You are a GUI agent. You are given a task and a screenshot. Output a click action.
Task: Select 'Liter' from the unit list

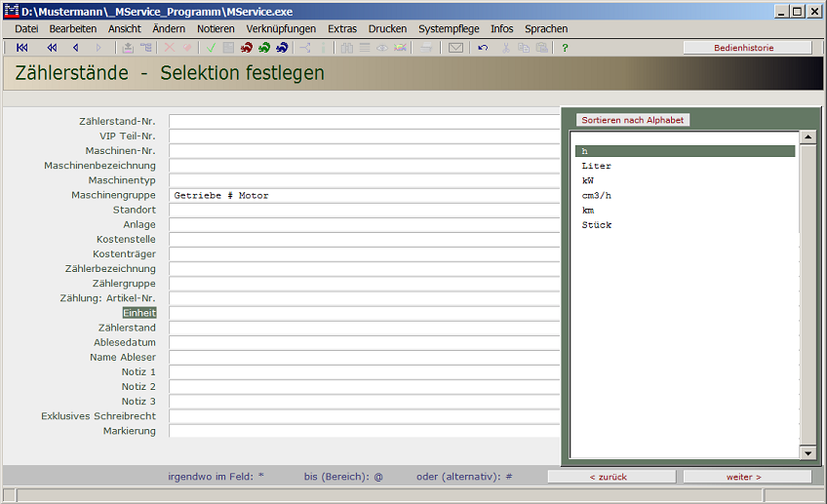click(597, 167)
